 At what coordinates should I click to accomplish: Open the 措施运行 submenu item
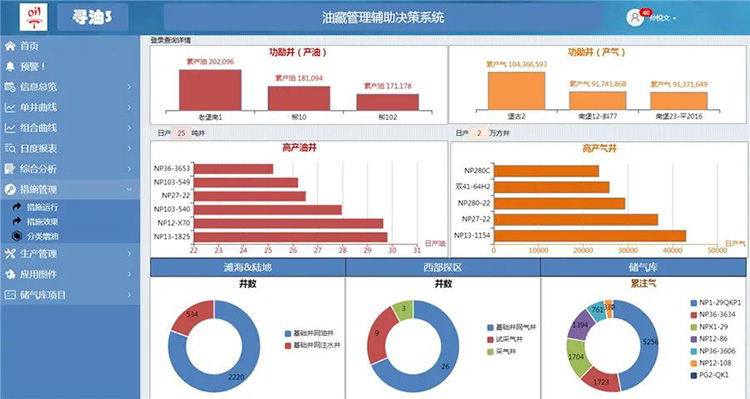tap(43, 207)
